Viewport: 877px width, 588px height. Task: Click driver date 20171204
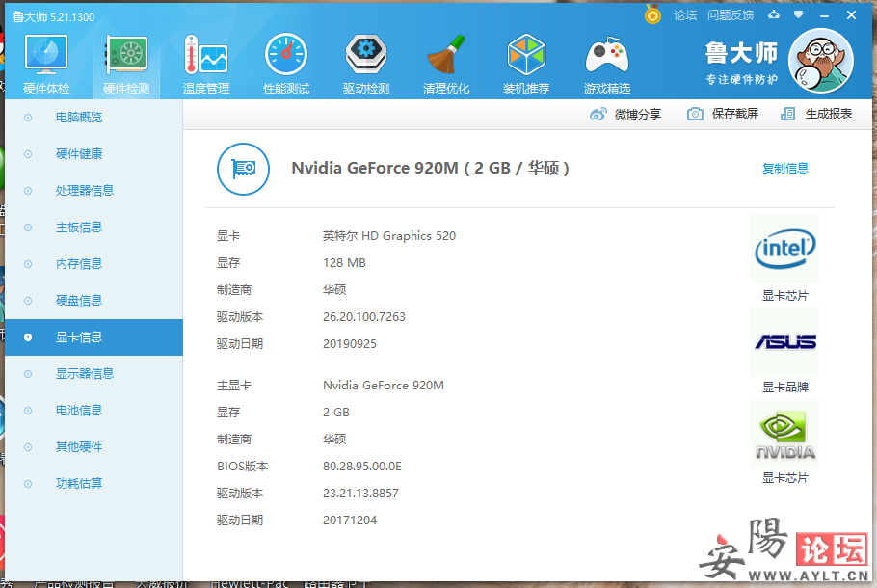tap(350, 521)
